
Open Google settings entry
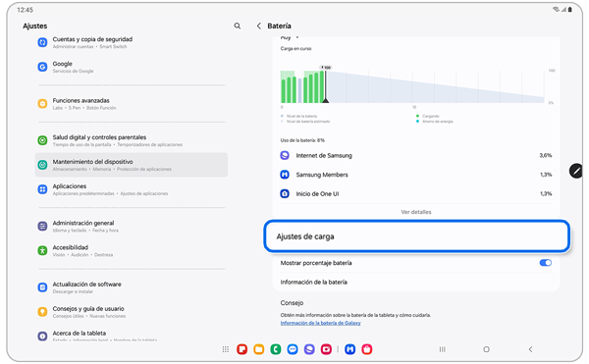point(132,67)
